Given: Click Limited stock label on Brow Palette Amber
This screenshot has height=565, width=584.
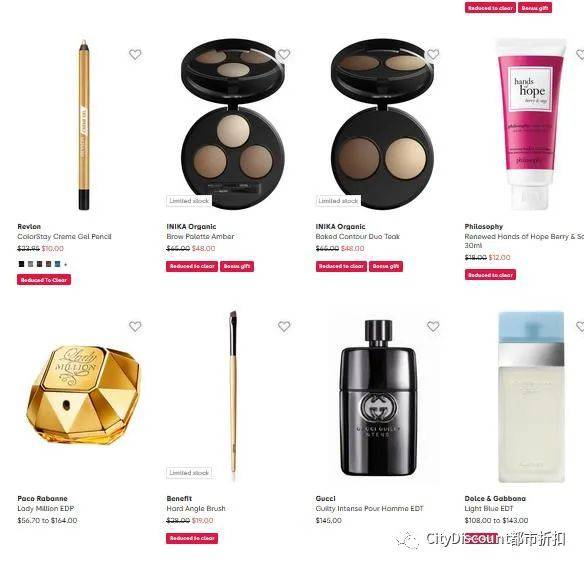Looking at the screenshot, I should pyautogui.click(x=189, y=201).
